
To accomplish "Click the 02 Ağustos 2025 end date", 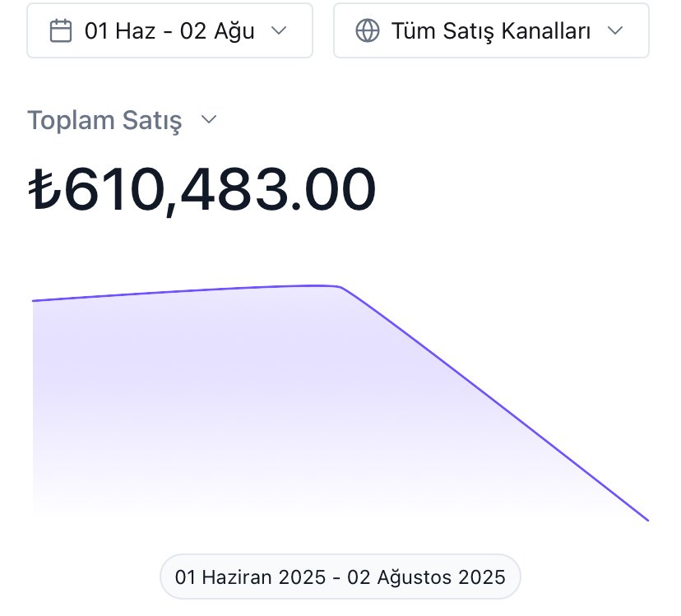I will (426, 577).
